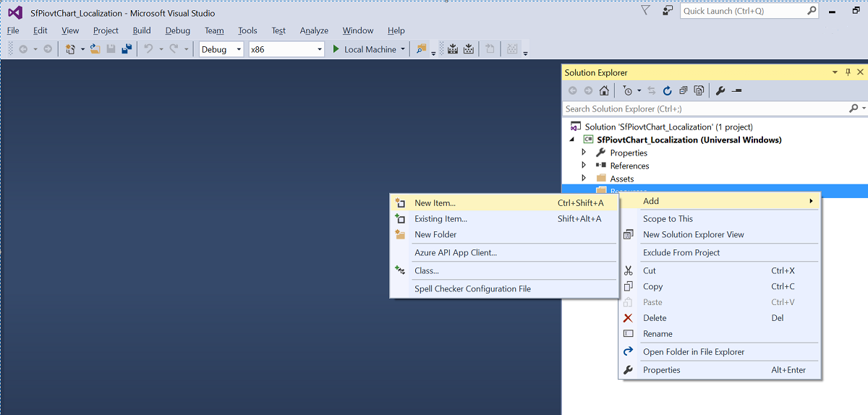Screen dimensions: 868x415
Task: Select Open Folder in File Explorer
Action: coord(720,352)
